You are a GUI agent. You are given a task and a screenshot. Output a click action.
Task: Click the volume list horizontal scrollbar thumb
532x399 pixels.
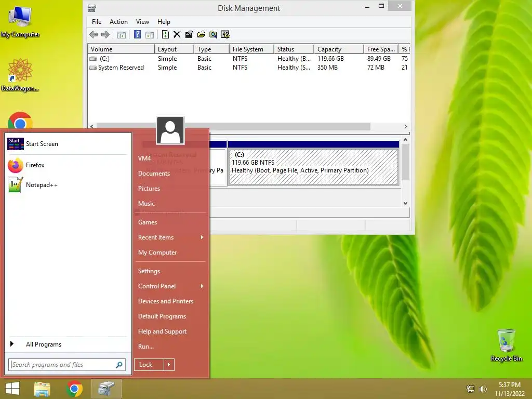233,126
